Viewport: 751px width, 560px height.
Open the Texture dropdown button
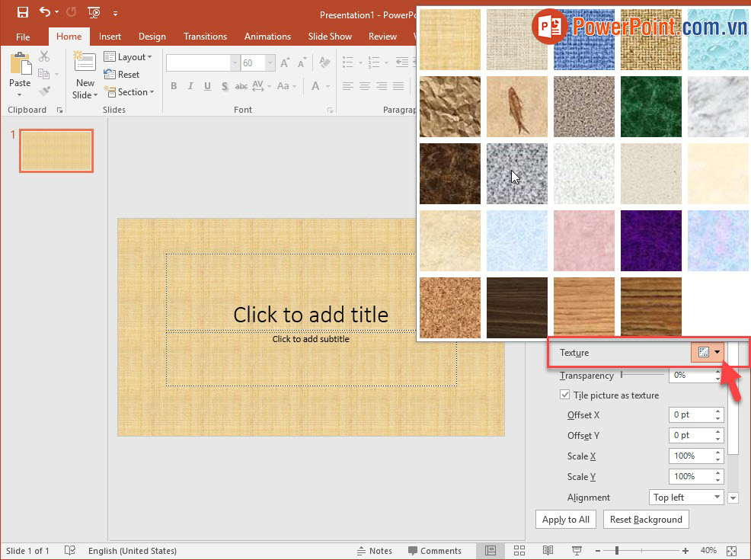(x=708, y=352)
